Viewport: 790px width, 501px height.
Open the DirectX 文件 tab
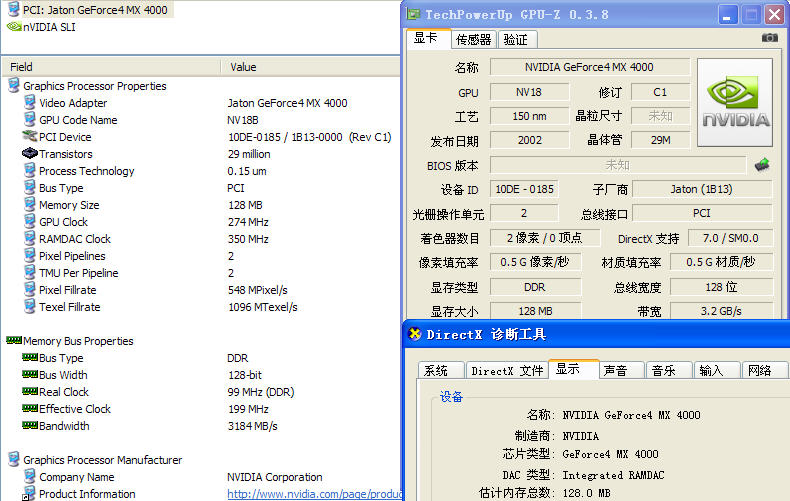pos(507,370)
